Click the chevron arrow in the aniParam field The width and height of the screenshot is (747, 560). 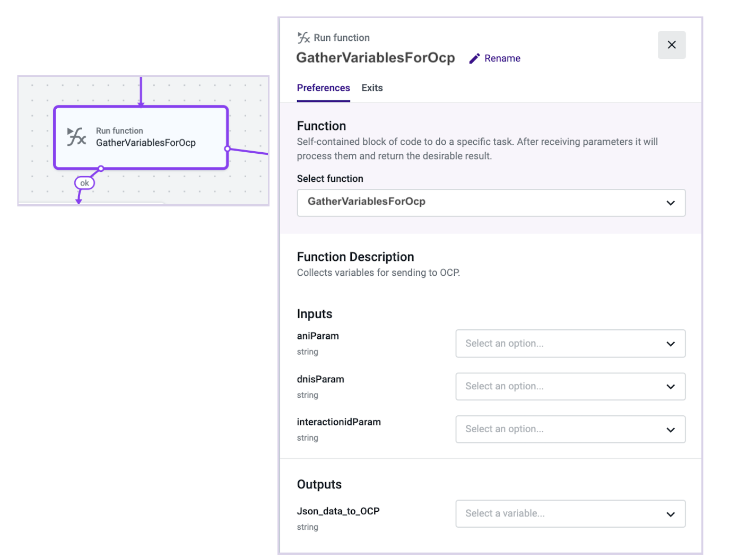coord(670,344)
